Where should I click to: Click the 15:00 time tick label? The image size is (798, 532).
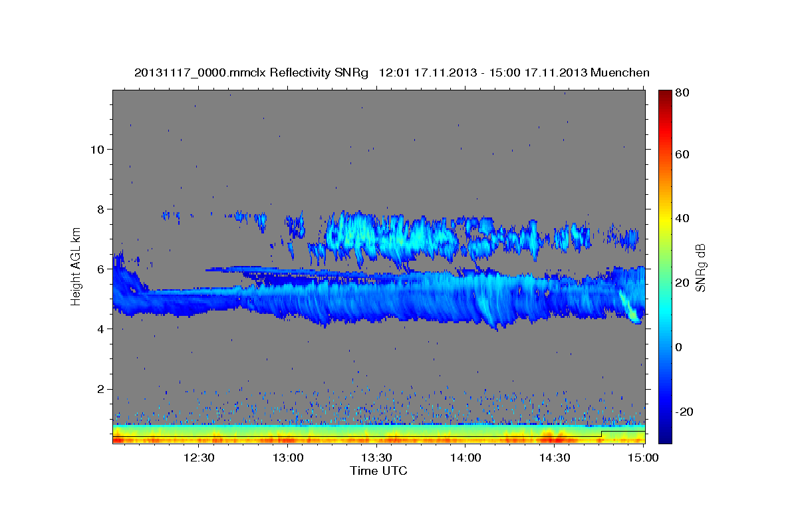point(643,458)
